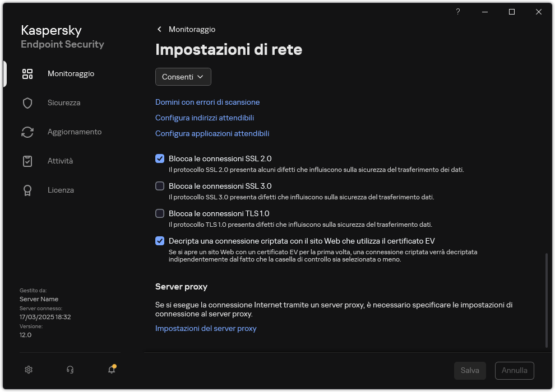Open the Consenti dropdown
555x392 pixels.
tap(183, 77)
